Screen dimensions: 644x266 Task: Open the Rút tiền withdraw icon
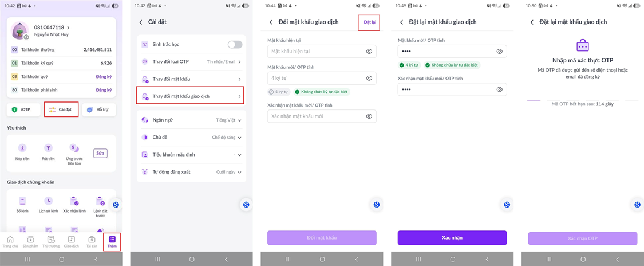click(49, 147)
